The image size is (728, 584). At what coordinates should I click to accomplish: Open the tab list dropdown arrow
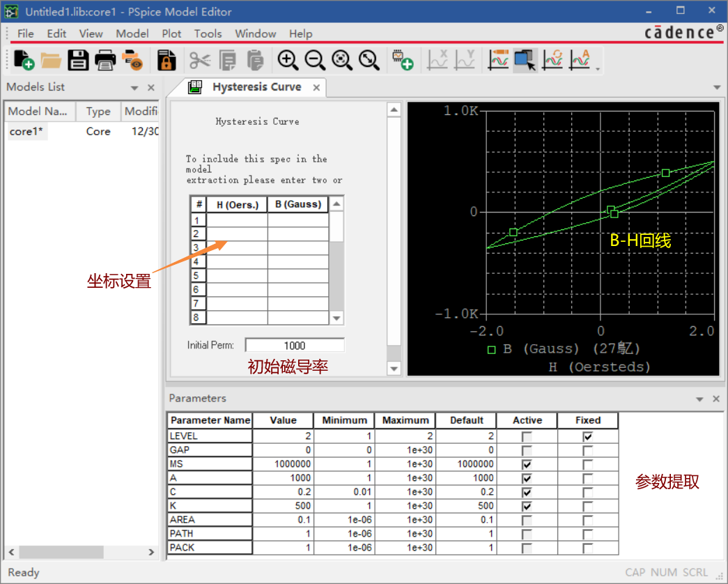tap(717, 87)
